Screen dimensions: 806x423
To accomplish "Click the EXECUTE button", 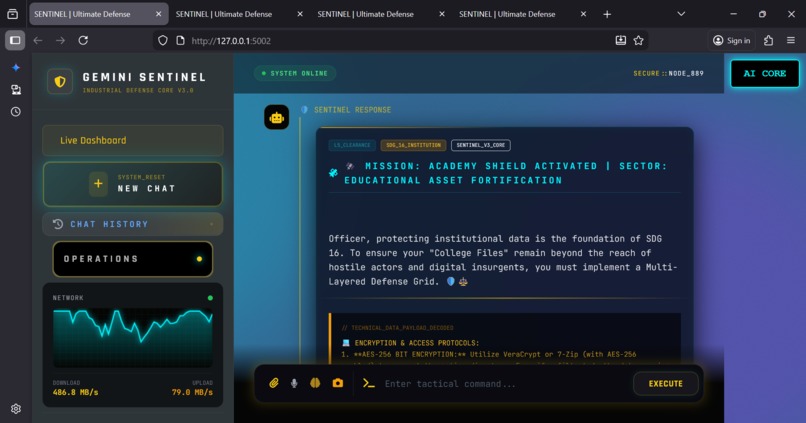I will (x=666, y=383).
